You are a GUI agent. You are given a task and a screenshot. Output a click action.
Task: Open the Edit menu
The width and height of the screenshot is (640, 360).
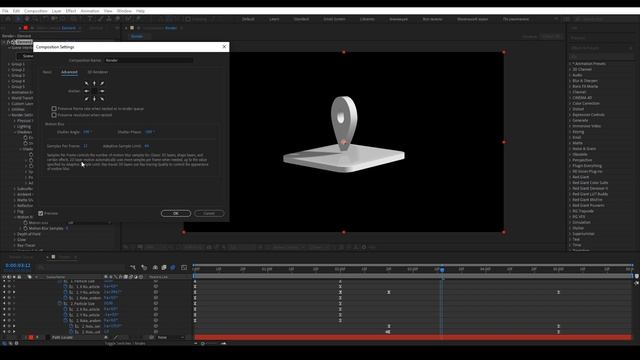coord(16,11)
